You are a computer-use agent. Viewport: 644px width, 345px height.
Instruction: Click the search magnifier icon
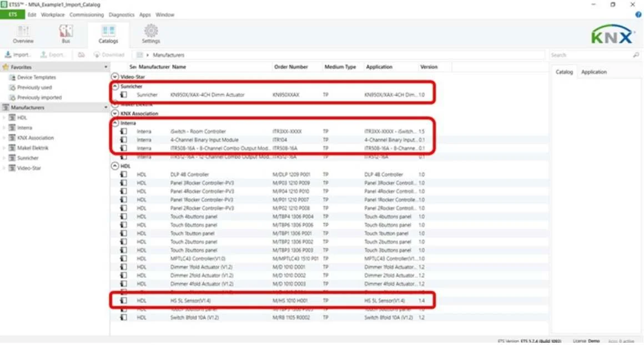[x=636, y=54]
